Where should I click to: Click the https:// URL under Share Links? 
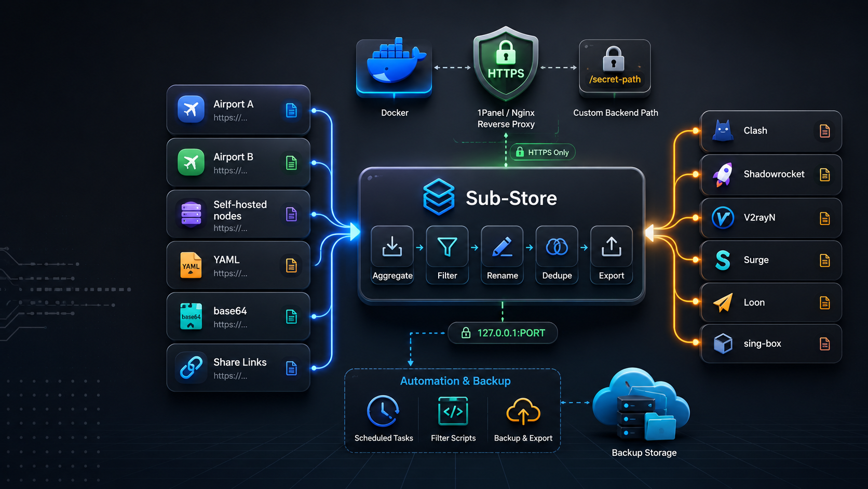230,376
